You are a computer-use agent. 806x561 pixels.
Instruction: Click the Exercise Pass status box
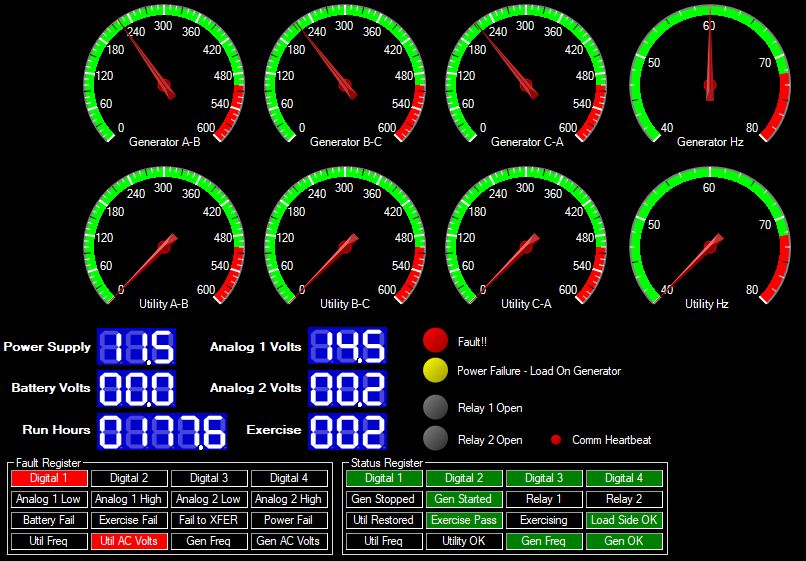(464, 520)
